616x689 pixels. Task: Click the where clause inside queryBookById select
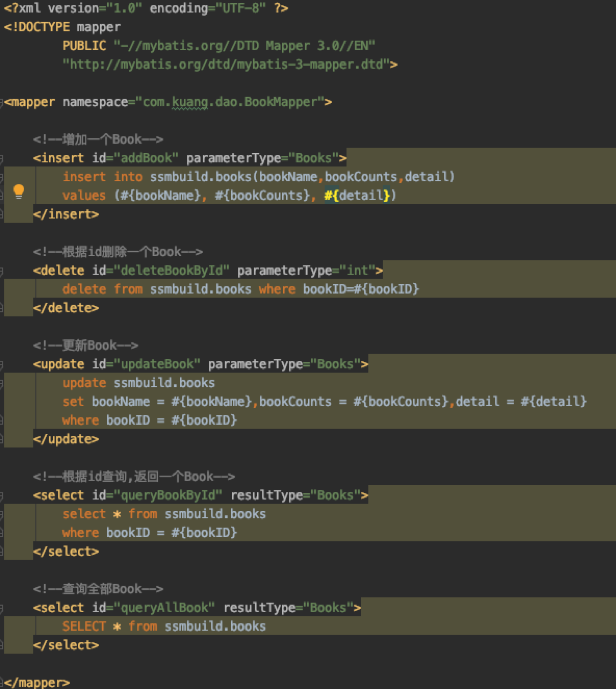149,533
